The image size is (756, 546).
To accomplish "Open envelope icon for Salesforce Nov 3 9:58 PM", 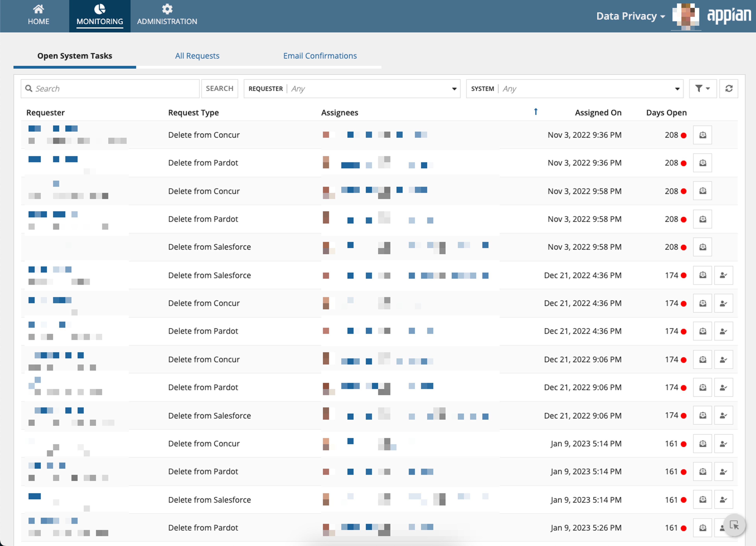I will (702, 247).
